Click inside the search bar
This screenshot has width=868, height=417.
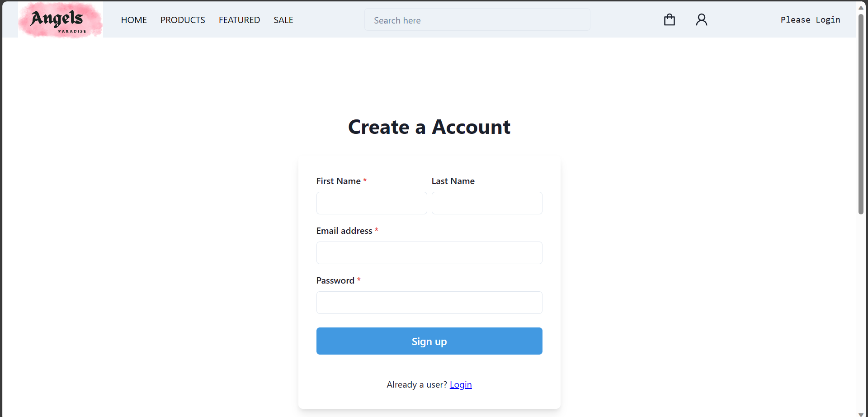(477, 20)
